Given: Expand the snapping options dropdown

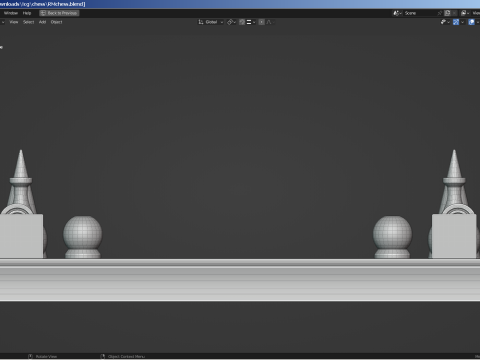Looking at the screenshot, I should point(251,22).
